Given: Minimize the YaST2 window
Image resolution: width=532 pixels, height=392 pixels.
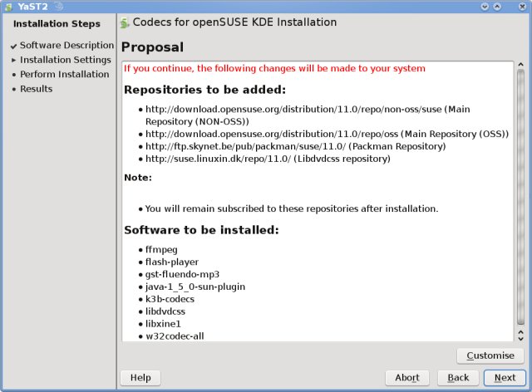Looking at the screenshot, I should (x=485, y=7).
